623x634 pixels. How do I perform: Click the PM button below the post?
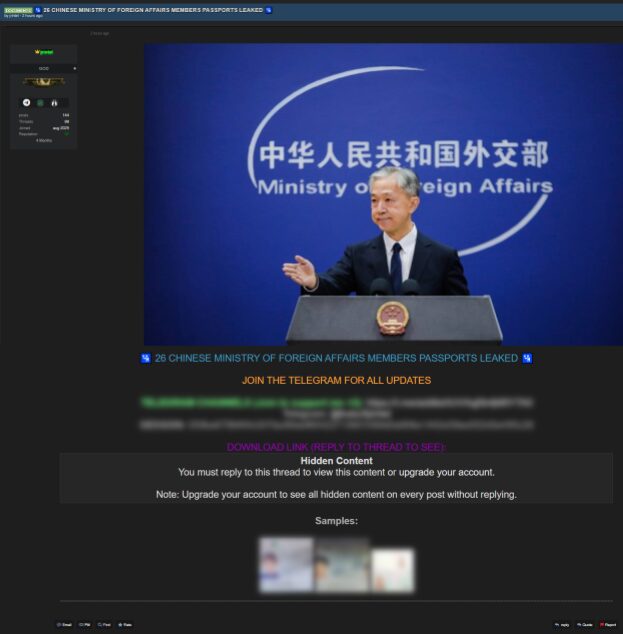[x=85, y=625]
